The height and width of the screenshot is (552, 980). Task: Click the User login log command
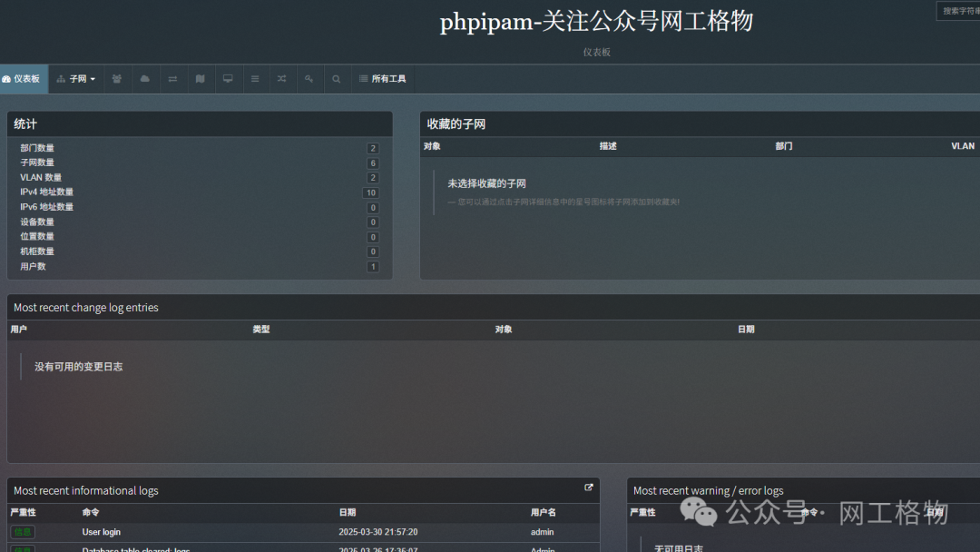(x=102, y=532)
